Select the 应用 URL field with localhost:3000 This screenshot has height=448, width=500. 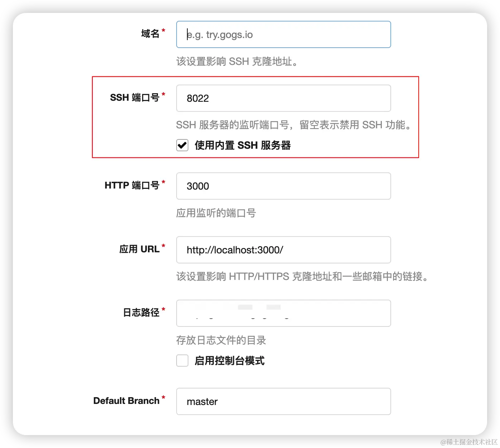(x=283, y=250)
